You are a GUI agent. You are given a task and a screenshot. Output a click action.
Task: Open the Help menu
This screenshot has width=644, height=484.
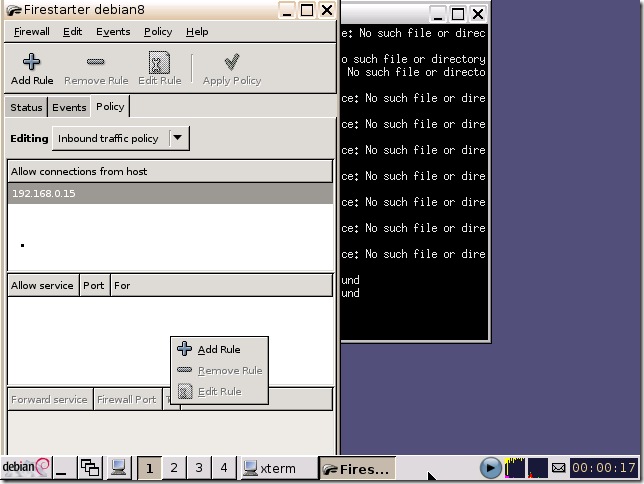click(197, 32)
